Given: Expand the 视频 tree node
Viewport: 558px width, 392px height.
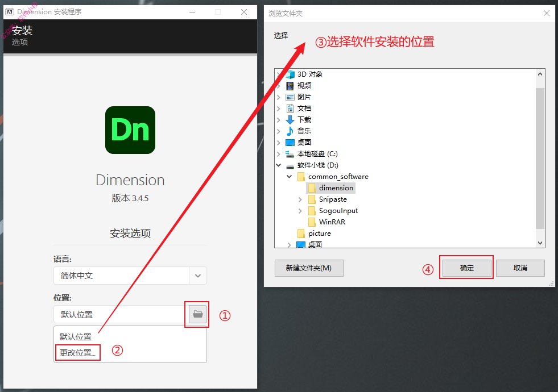Looking at the screenshot, I should [x=279, y=86].
